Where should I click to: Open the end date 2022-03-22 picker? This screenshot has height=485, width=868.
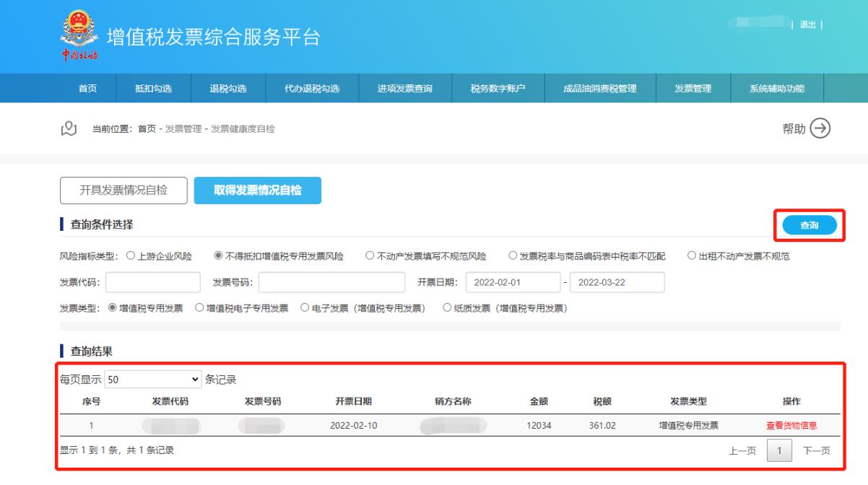click(617, 282)
